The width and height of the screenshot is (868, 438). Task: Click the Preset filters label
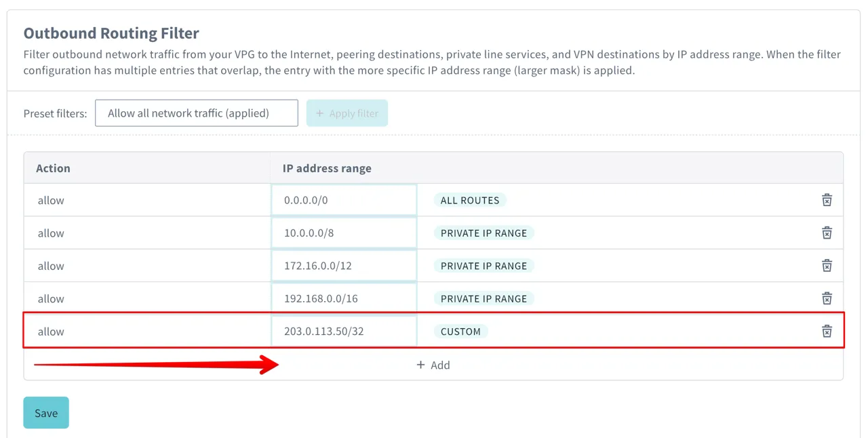(56, 113)
